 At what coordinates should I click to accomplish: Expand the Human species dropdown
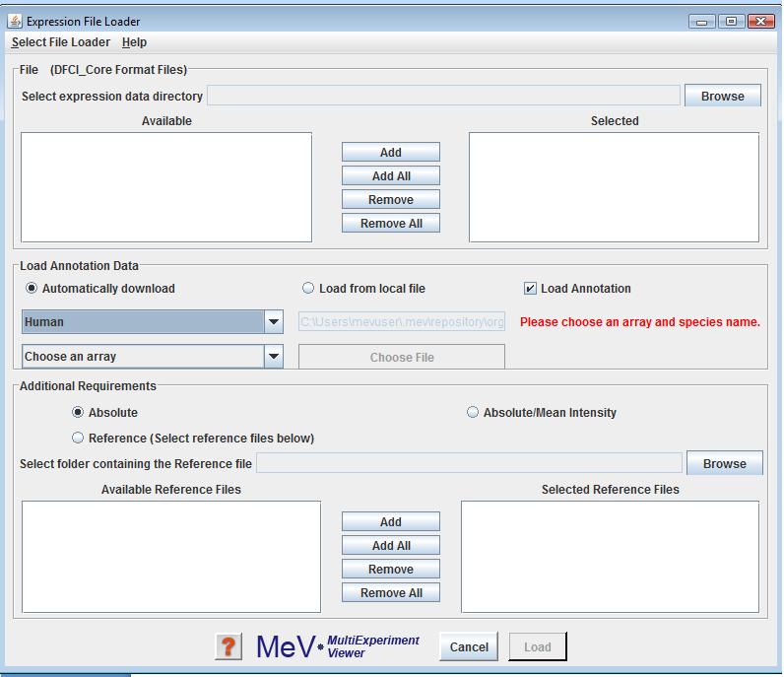coord(273,322)
